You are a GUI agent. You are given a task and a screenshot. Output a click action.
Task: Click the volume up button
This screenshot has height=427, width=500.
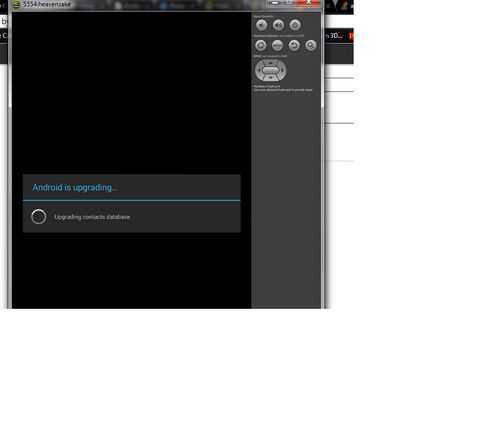pos(278,25)
